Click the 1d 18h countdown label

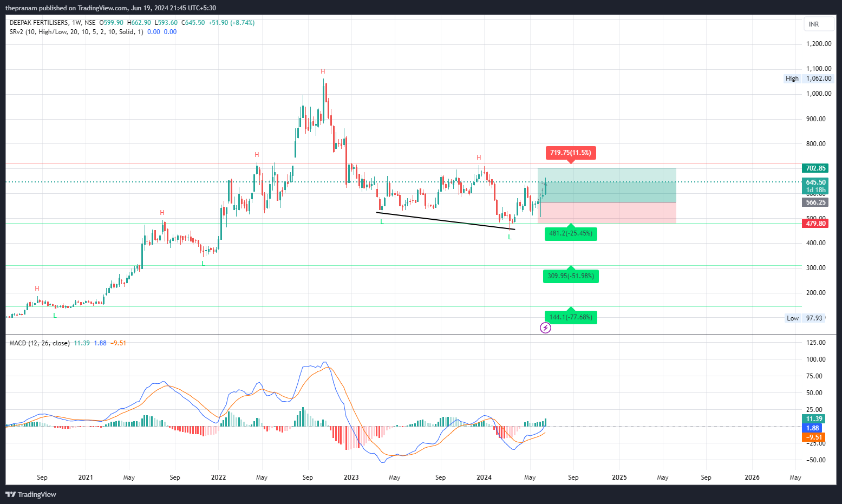[x=815, y=190]
